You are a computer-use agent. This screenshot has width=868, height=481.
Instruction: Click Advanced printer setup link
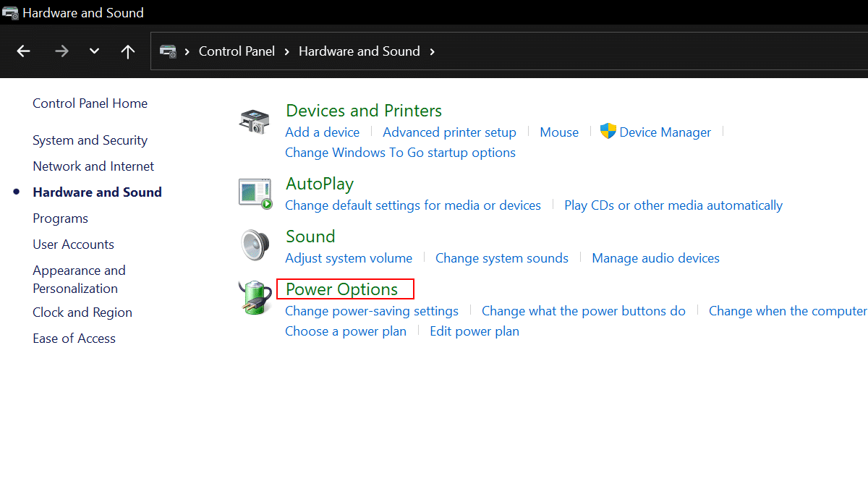point(449,132)
